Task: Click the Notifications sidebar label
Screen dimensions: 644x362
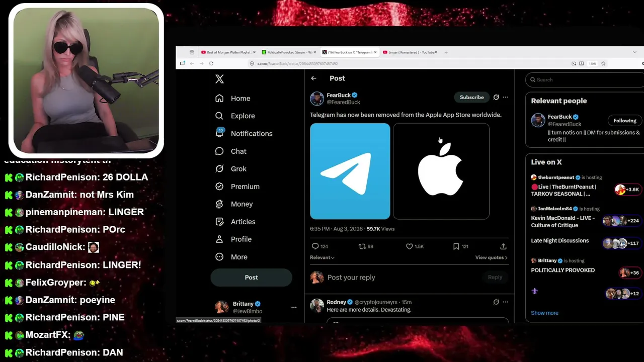Action: pos(252,134)
